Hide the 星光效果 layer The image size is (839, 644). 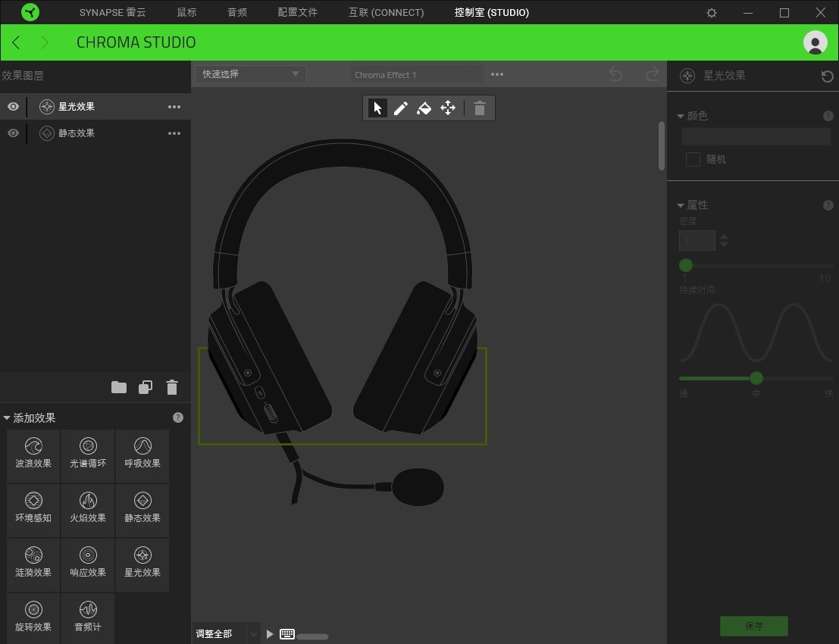point(14,106)
